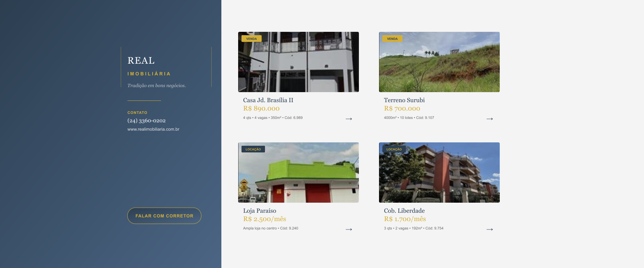
Task: Open the Loja Paraíso listing title
Action: tap(260, 211)
